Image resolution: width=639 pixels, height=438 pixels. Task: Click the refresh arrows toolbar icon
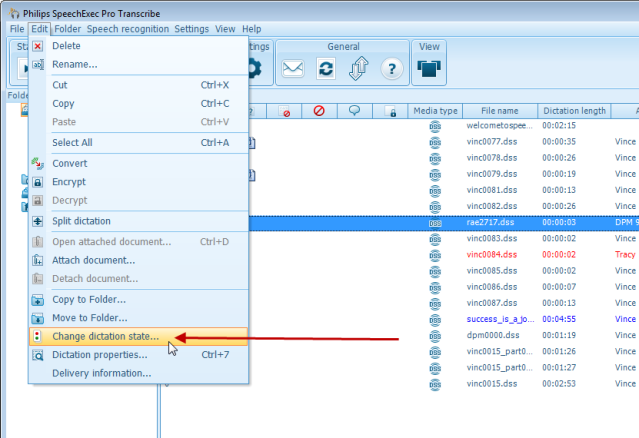pyautogui.click(x=326, y=68)
